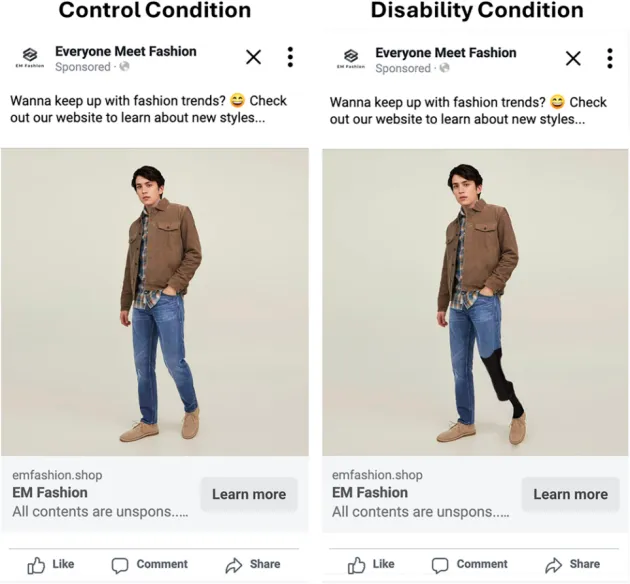Click Learn more on Disability Condition ad

[x=571, y=494]
